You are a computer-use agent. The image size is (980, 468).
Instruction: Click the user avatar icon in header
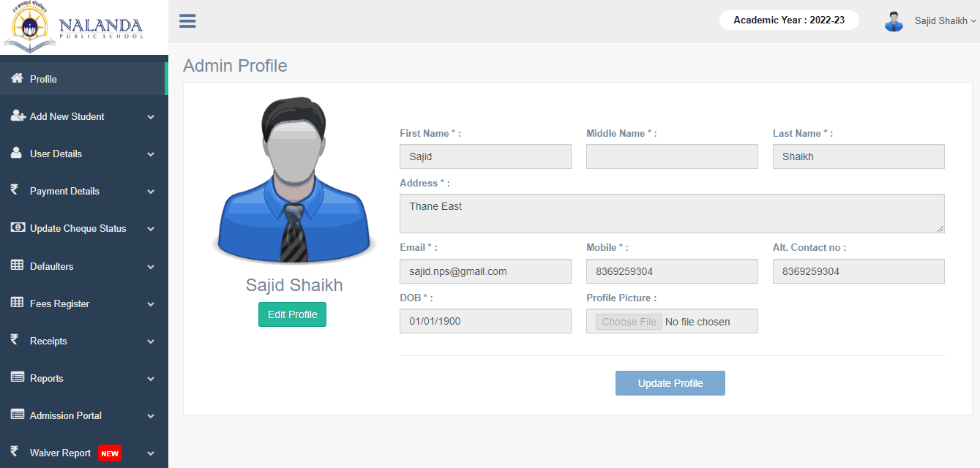[x=894, y=21]
